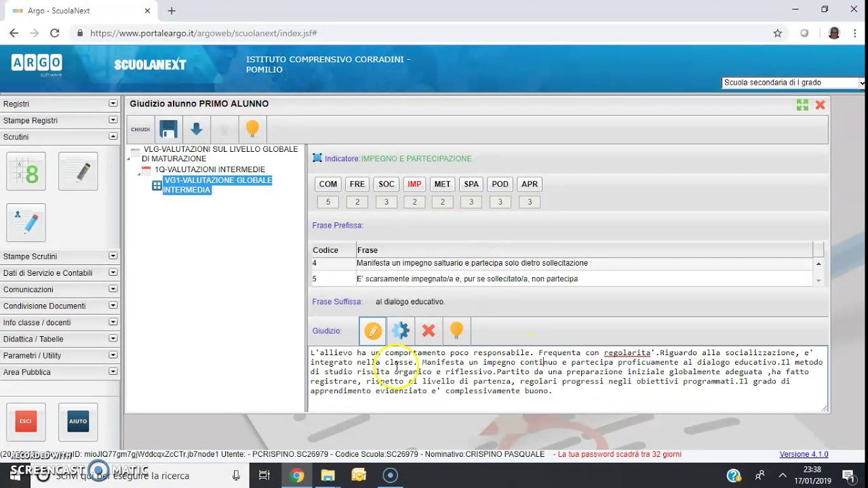
Task: Reload the browser page
Action: pyautogui.click(x=55, y=33)
